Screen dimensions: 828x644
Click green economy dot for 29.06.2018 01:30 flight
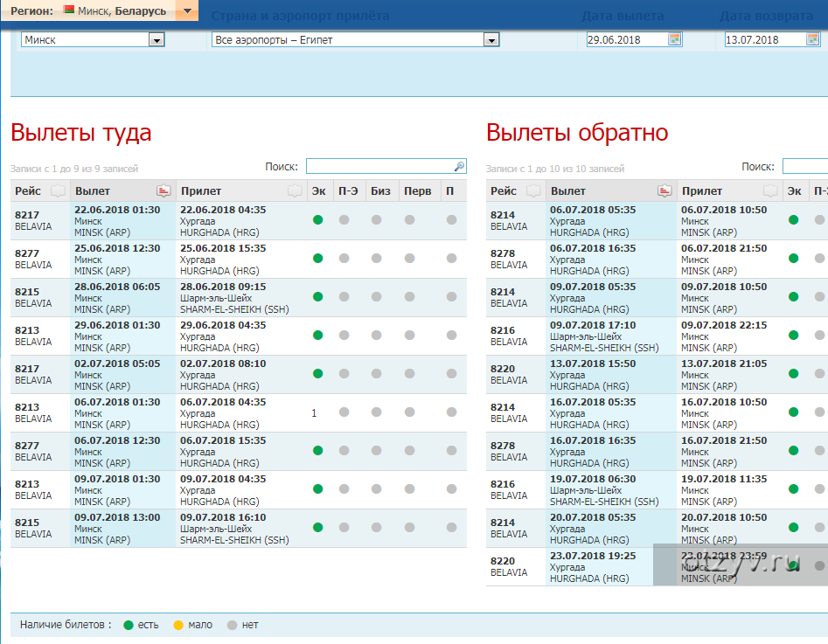pyautogui.click(x=318, y=336)
